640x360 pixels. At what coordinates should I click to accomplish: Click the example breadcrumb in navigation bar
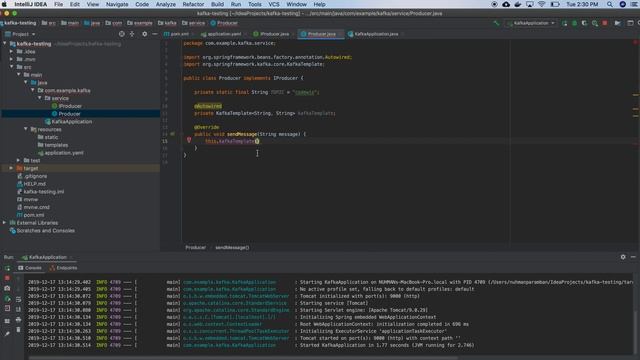(x=140, y=23)
